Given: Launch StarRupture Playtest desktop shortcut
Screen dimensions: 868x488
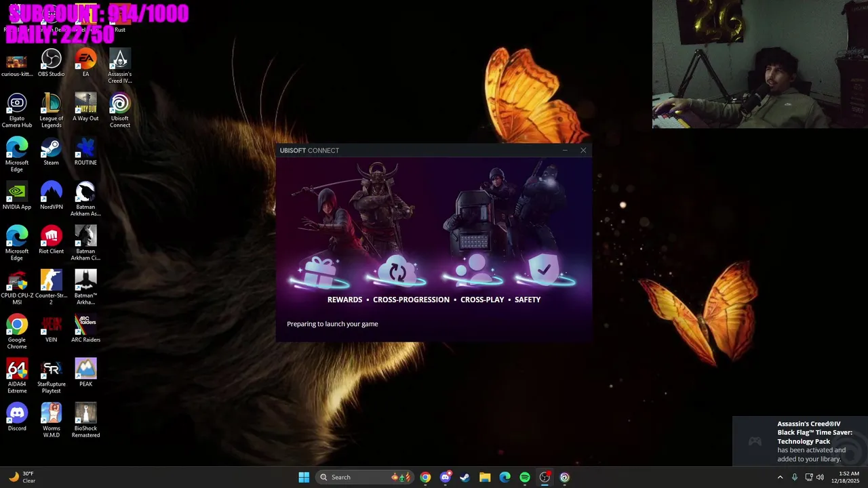Looking at the screenshot, I should point(52,376).
